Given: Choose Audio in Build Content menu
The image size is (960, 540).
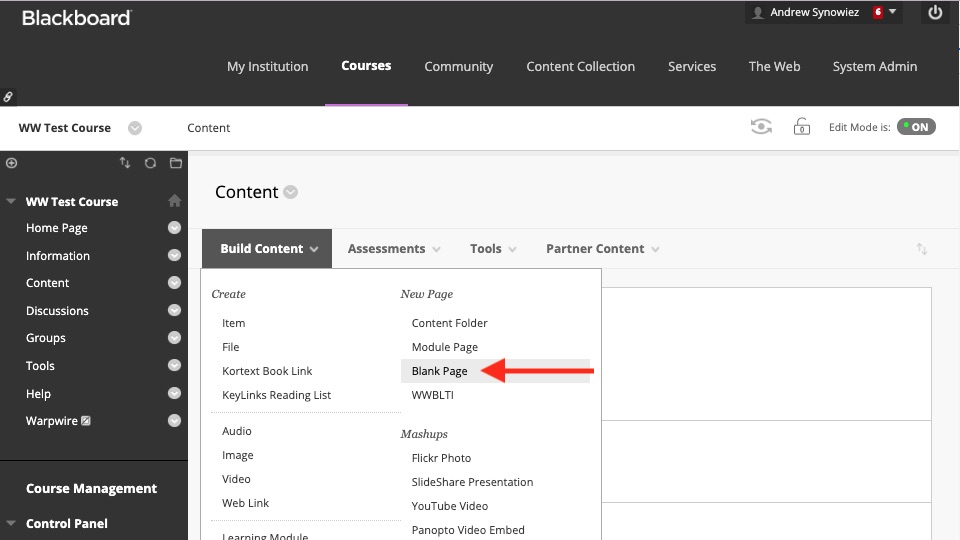Looking at the screenshot, I should coord(236,430).
